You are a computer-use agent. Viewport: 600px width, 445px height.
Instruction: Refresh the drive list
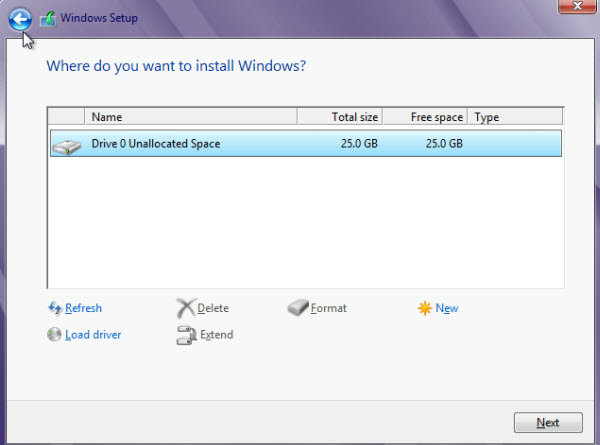(x=83, y=308)
